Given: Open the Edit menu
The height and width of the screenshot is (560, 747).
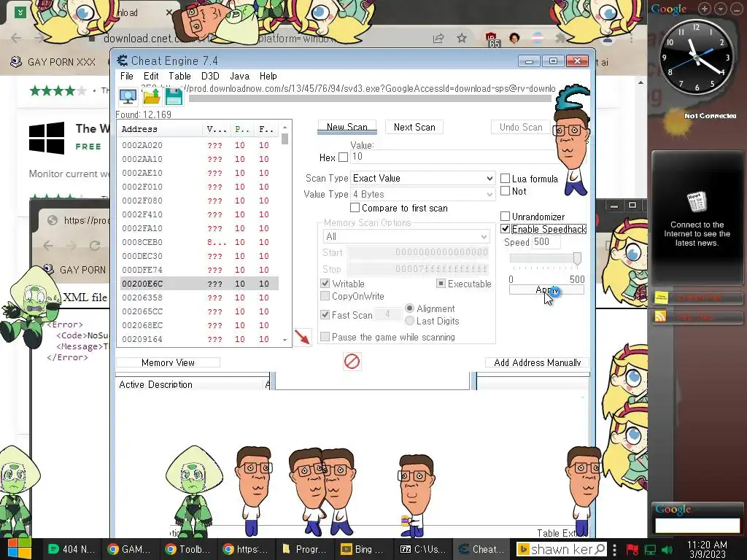Looking at the screenshot, I should tap(151, 76).
